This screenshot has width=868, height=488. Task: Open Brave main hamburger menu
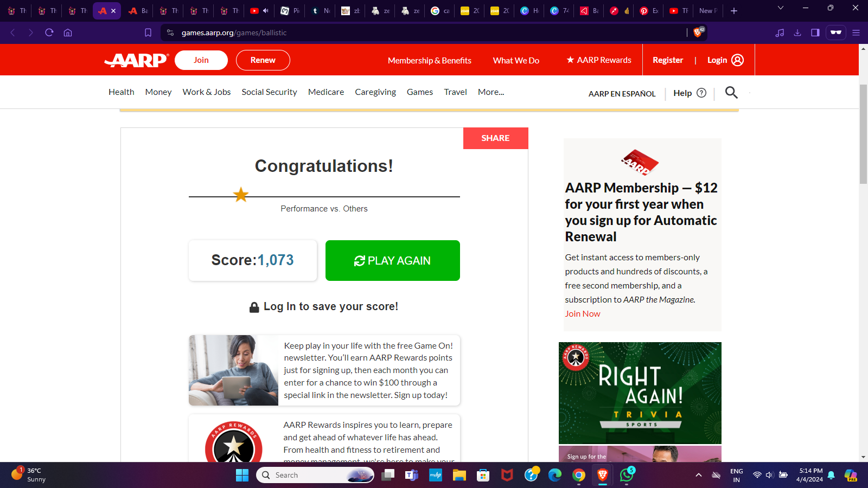pos(856,33)
